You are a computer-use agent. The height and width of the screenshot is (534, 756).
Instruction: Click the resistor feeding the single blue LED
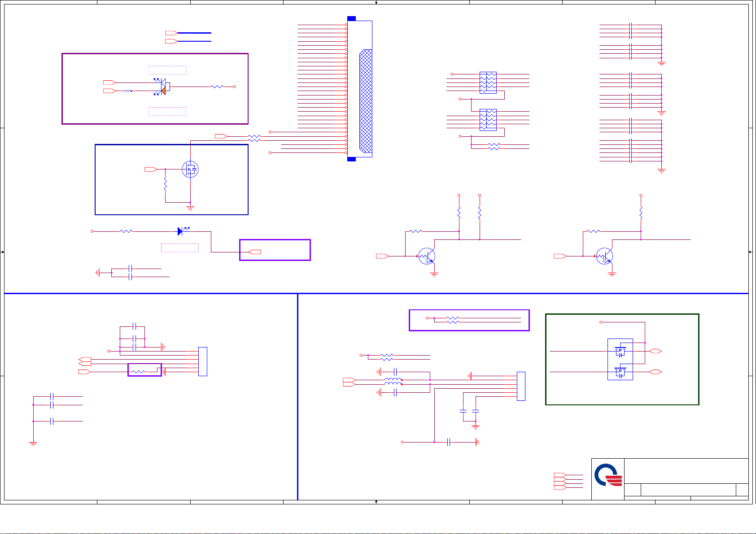126,231
